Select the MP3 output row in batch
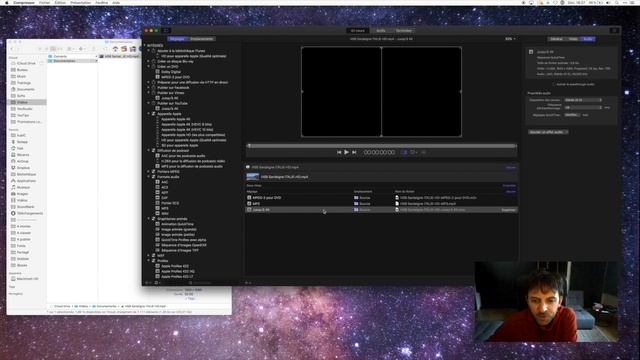640x360 pixels. coord(381,203)
